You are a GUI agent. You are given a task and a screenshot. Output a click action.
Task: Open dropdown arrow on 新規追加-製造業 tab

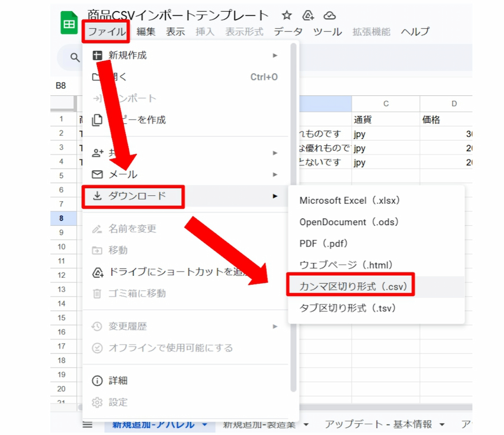point(306,425)
